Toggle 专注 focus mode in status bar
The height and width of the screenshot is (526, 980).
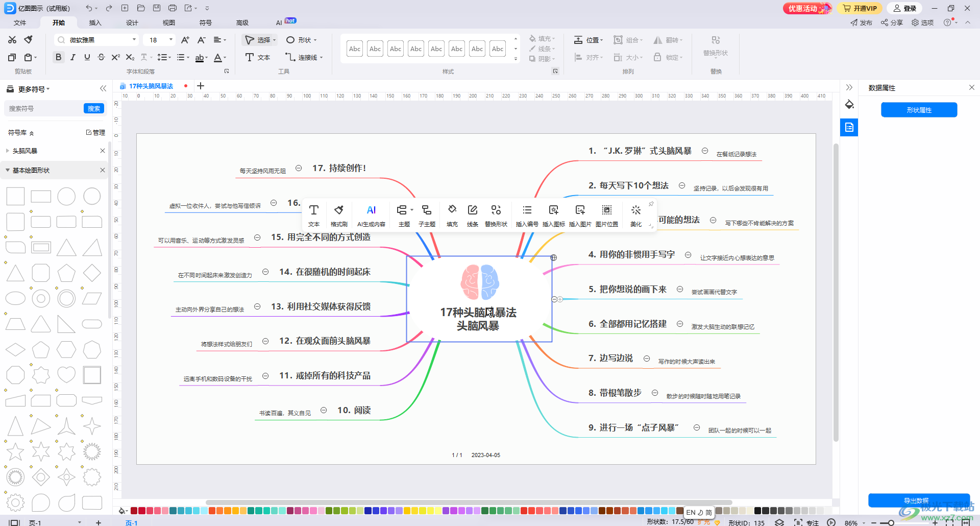(x=806, y=522)
